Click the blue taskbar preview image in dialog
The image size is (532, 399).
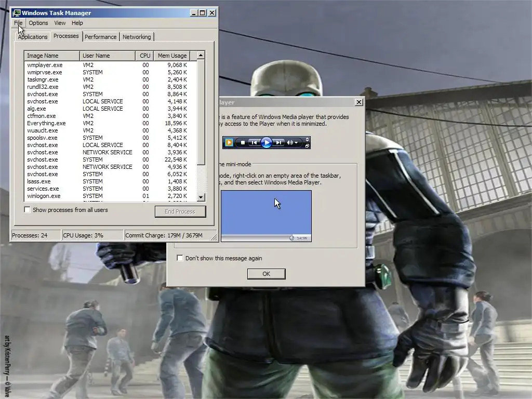point(267,216)
